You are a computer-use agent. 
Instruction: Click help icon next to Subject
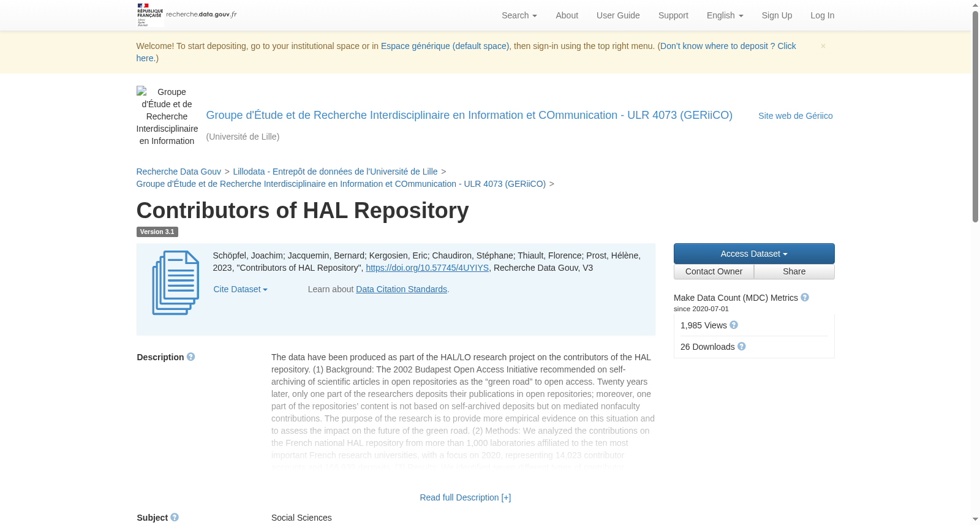[x=175, y=517]
